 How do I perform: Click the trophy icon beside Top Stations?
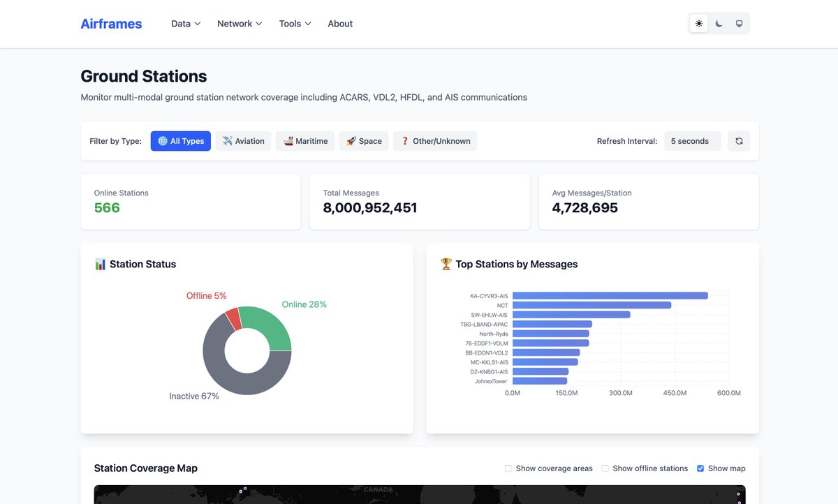[x=446, y=264]
